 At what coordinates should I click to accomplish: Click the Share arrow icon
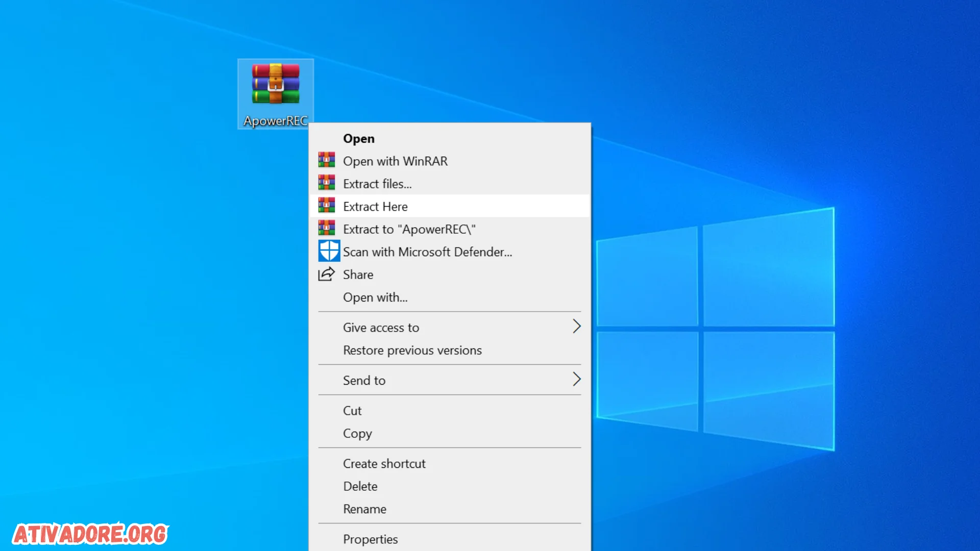pyautogui.click(x=327, y=274)
